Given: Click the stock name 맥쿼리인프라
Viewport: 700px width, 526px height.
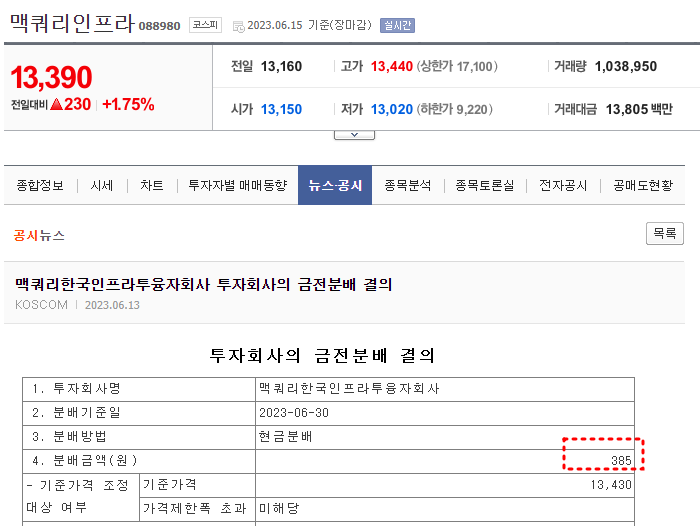Looking at the screenshot, I should coord(72,23).
